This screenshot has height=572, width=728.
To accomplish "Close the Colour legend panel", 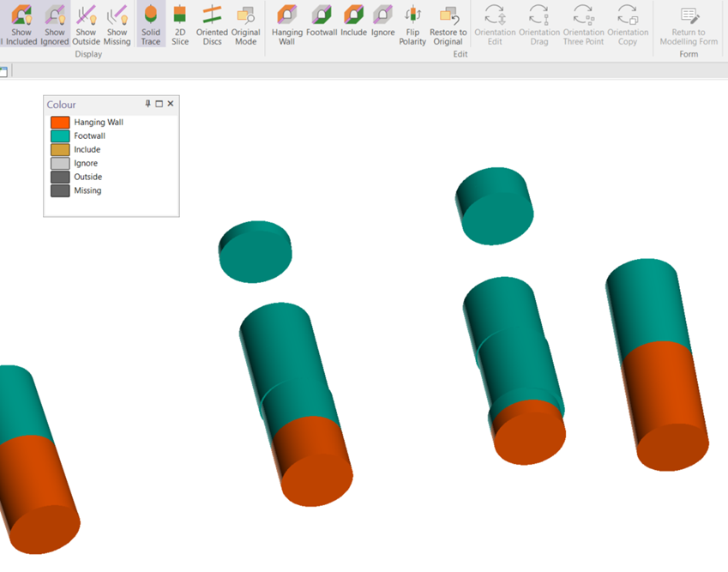I will click(x=171, y=104).
